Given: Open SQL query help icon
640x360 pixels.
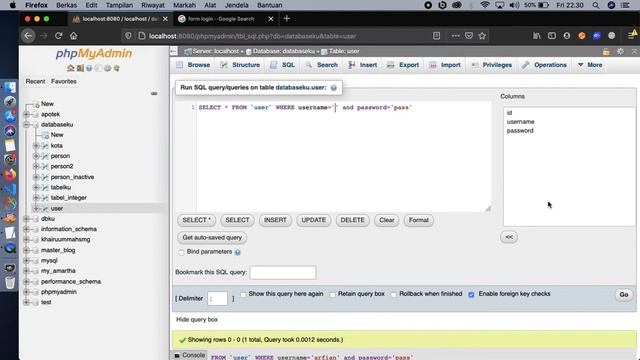Looking at the screenshot, I should pyautogui.click(x=333, y=88).
